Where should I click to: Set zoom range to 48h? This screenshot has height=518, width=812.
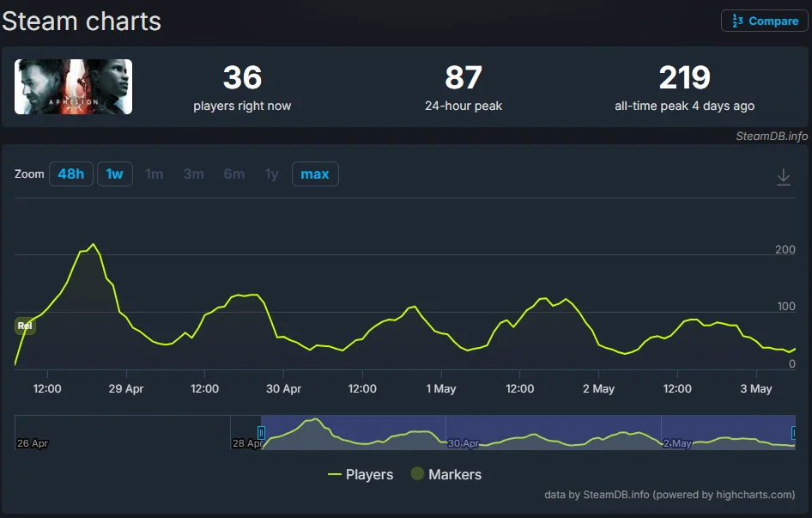pyautogui.click(x=71, y=174)
